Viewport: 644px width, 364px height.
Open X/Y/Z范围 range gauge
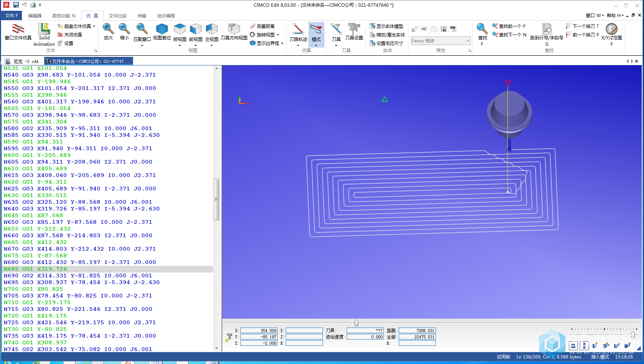[x=611, y=35]
